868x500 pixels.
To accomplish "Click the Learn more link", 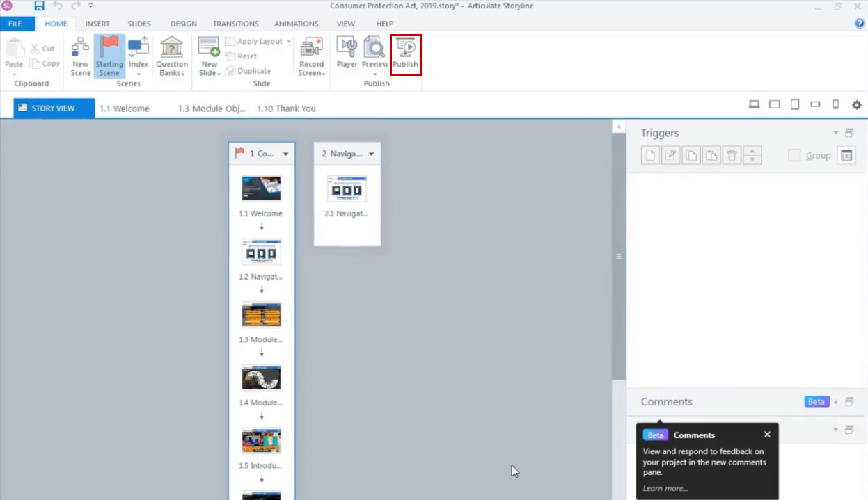I will (665, 488).
